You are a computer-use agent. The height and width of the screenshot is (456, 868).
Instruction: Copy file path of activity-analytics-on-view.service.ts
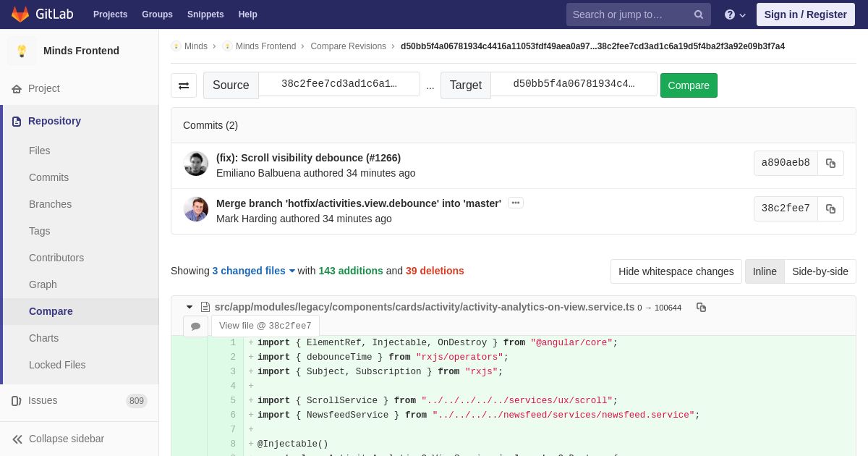pos(701,307)
